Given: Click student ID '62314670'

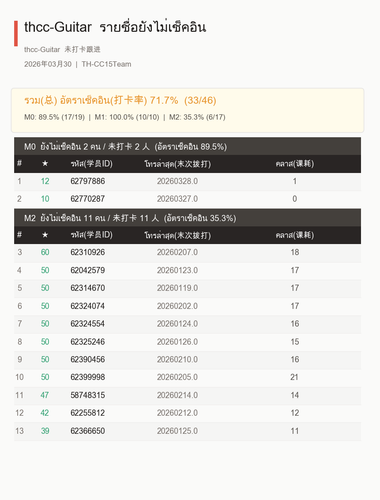Looking at the screenshot, I should [x=88, y=288].
